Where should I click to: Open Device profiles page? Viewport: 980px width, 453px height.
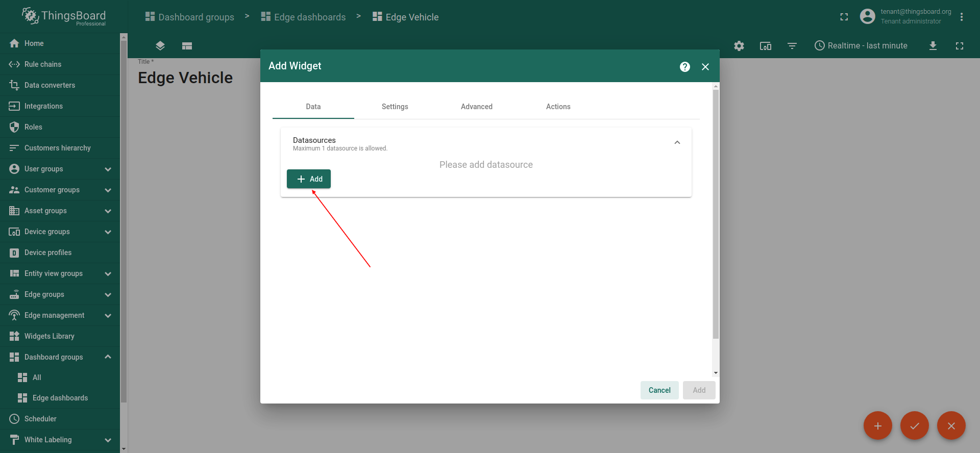coord(60,253)
